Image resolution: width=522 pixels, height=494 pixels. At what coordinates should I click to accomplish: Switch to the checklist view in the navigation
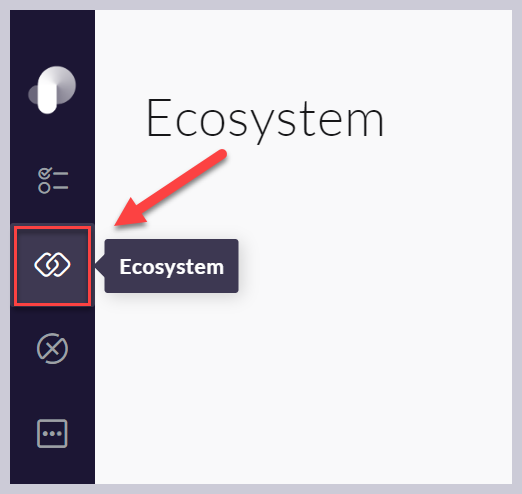53,181
